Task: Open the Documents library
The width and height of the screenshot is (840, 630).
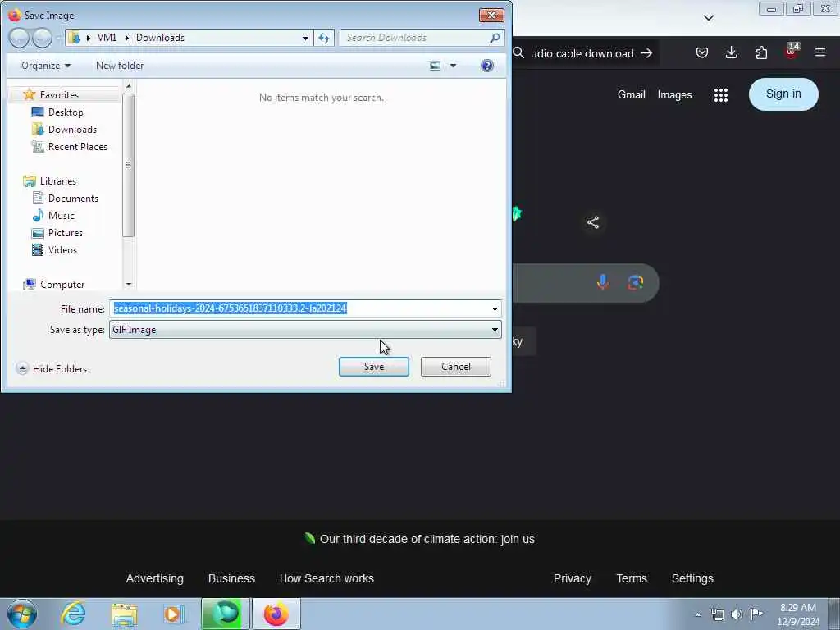Action: [x=73, y=199]
